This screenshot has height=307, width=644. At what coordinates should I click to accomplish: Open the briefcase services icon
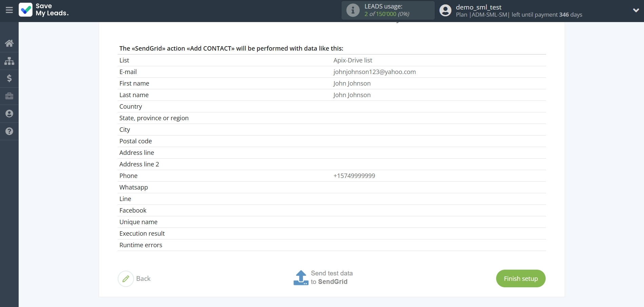point(9,96)
